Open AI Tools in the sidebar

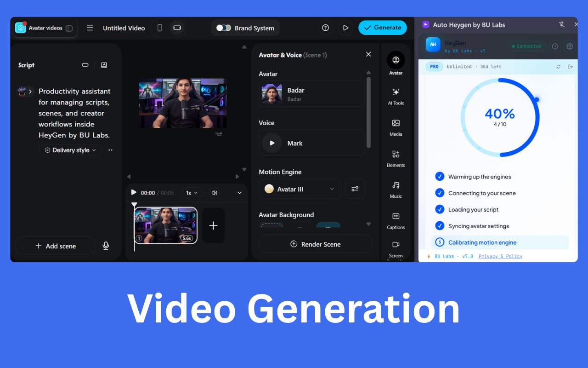(x=396, y=97)
